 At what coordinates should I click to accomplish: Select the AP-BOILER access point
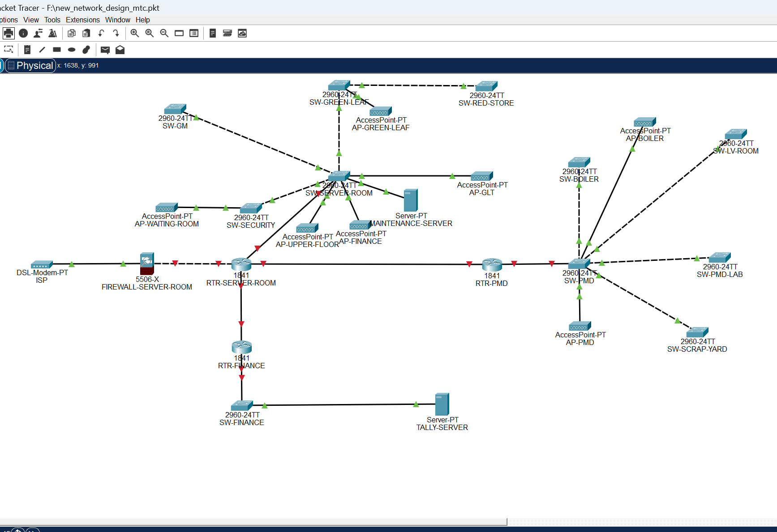click(645, 122)
